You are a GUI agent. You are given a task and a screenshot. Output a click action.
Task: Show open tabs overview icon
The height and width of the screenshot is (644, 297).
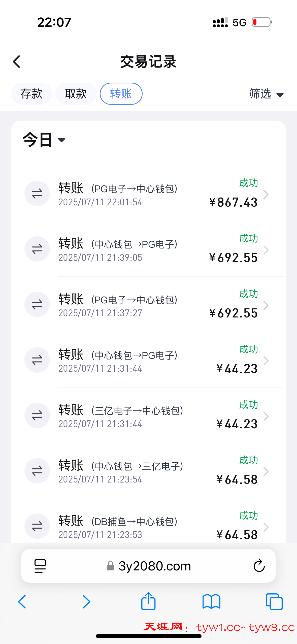(274, 602)
